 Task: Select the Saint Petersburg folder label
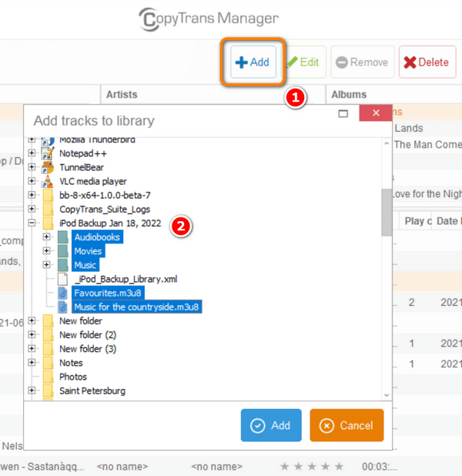tap(92, 391)
